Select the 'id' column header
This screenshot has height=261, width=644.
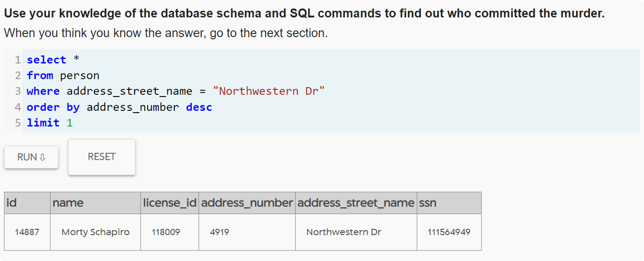click(x=27, y=203)
